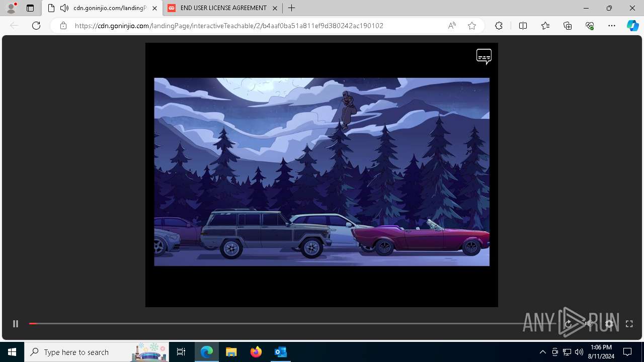Close the cdn.goninjio.com tab
Viewport: 644px width, 362px height.
pos(154,8)
